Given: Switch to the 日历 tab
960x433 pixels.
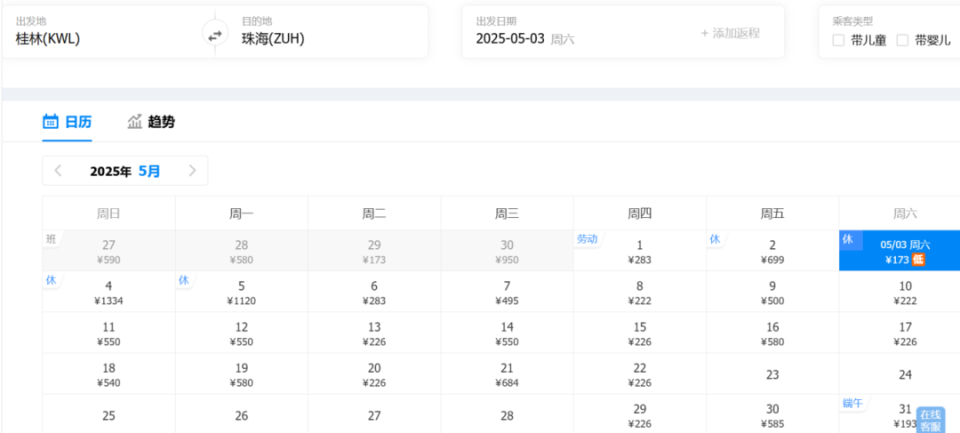Looking at the screenshot, I should [67, 122].
